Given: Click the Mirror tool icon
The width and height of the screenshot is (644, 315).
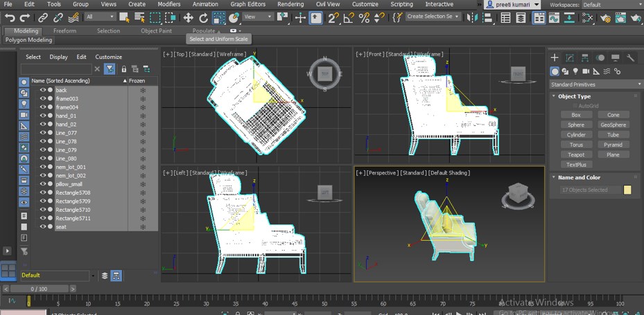Looking at the screenshot, I should pyautogui.click(x=471, y=17).
